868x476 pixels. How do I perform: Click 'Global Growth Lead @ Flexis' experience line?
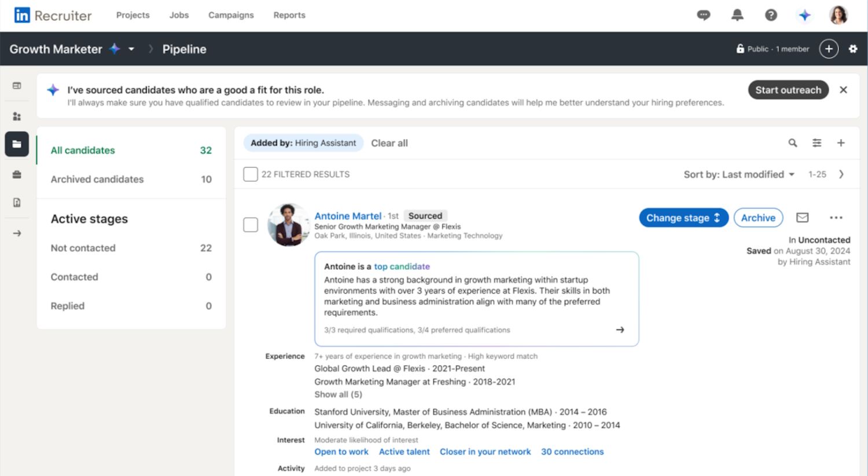click(400, 368)
